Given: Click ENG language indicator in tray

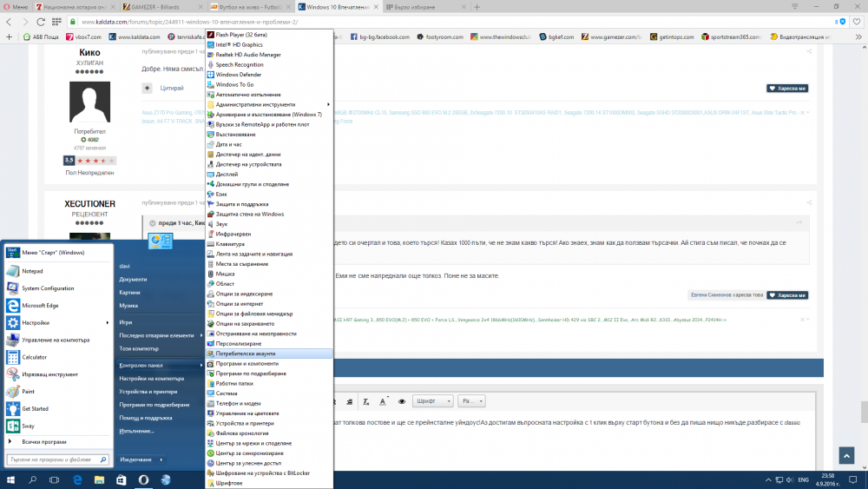Looking at the screenshot, I should tap(804, 480).
